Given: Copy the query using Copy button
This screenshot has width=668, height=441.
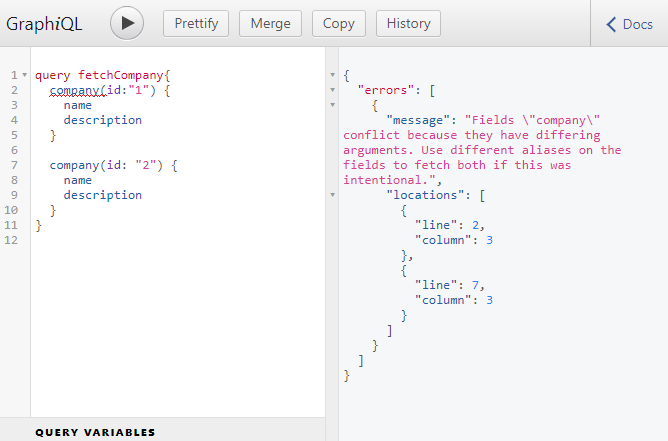Looking at the screenshot, I should [339, 23].
